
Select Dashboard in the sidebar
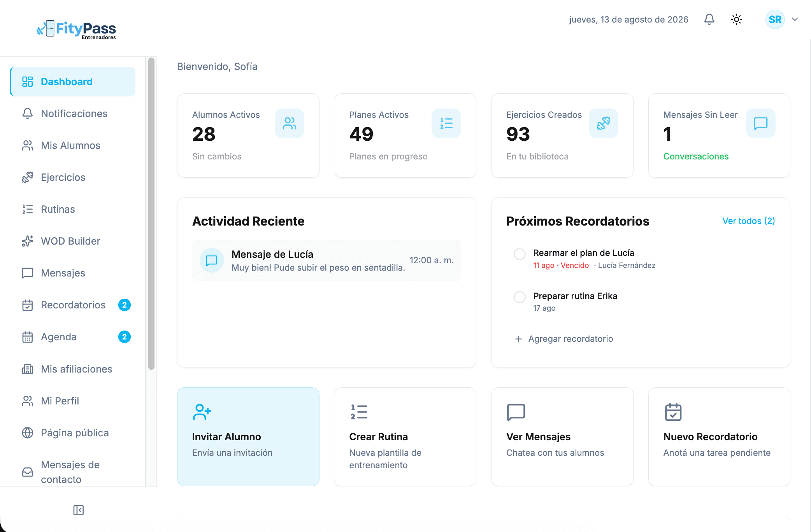(x=73, y=82)
